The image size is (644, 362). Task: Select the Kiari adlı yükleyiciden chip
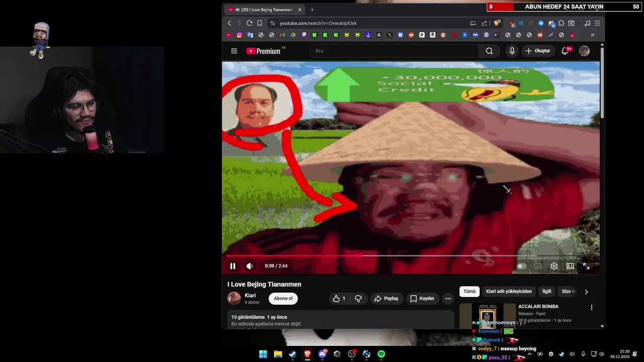tap(509, 292)
